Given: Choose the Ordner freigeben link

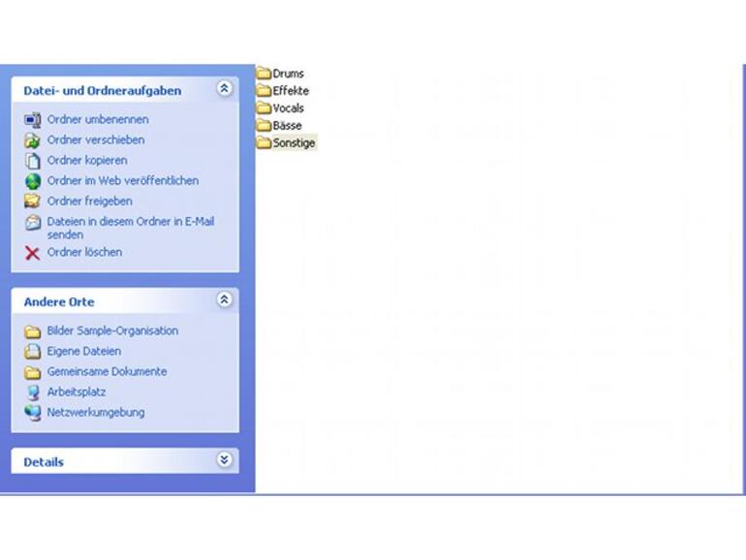Looking at the screenshot, I should point(89,202).
